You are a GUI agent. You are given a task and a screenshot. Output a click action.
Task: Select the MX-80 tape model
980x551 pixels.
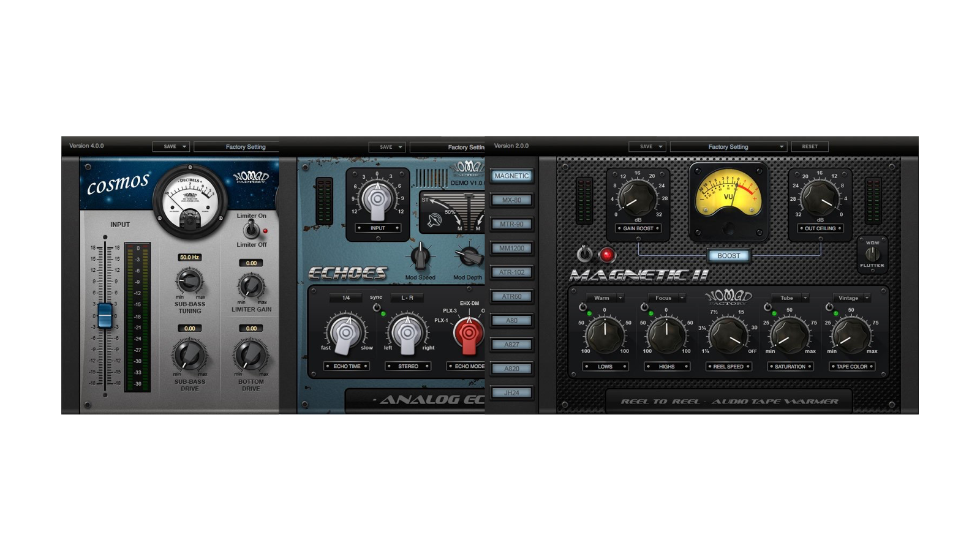511,200
